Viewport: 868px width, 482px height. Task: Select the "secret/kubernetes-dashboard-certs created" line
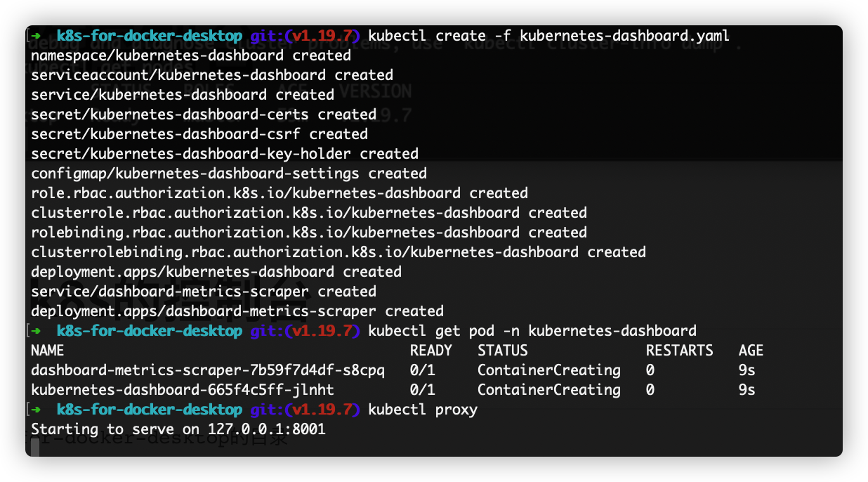point(203,114)
